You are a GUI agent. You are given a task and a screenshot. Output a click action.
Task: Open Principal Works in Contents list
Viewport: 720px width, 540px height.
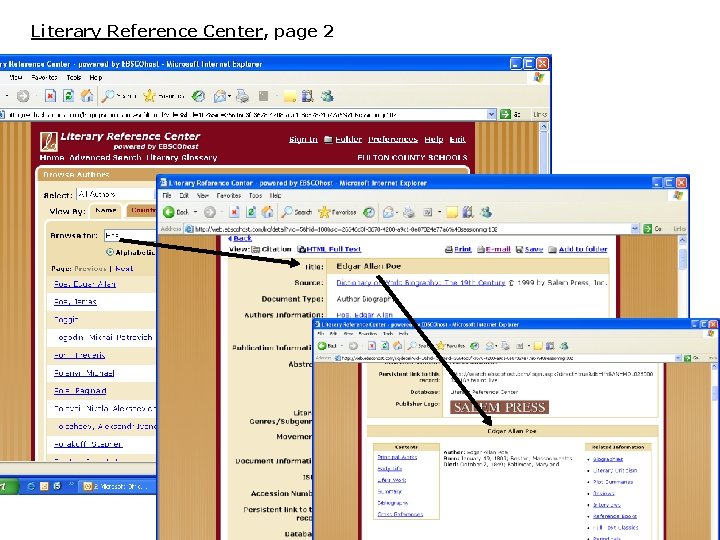click(x=397, y=457)
